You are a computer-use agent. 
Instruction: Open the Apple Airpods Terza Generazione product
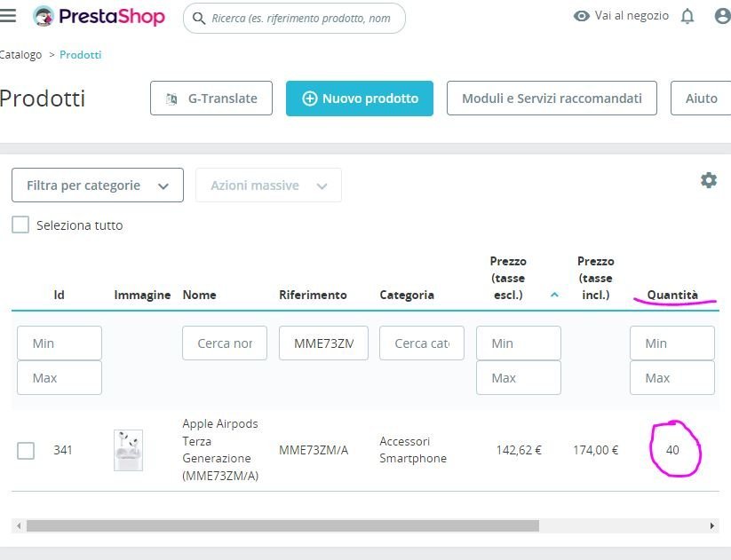coord(220,450)
